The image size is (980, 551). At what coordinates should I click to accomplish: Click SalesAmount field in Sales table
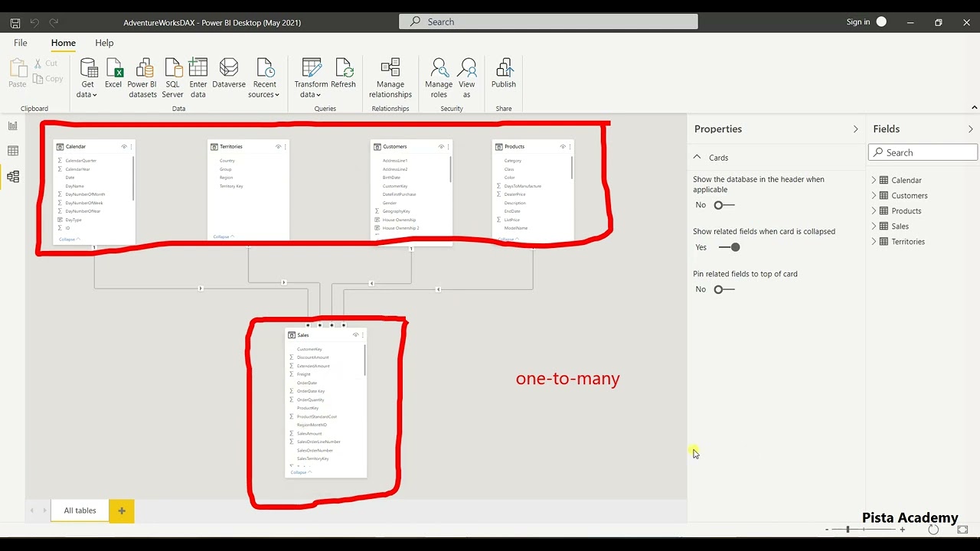click(309, 434)
